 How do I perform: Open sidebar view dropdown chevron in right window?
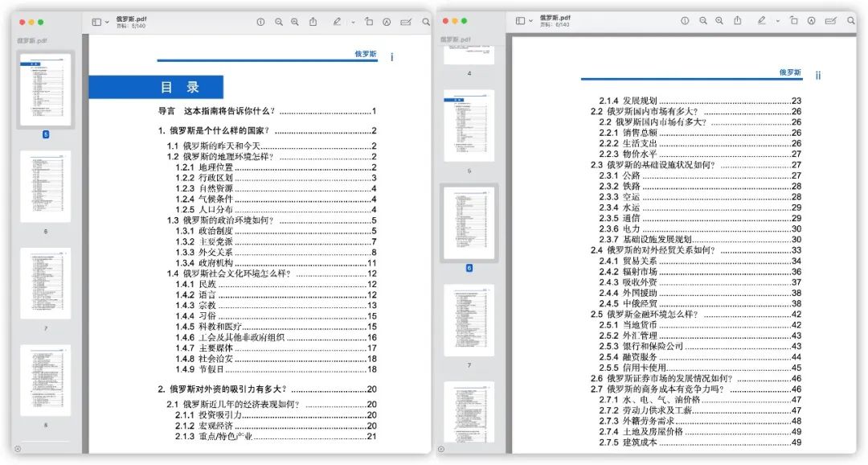click(531, 21)
